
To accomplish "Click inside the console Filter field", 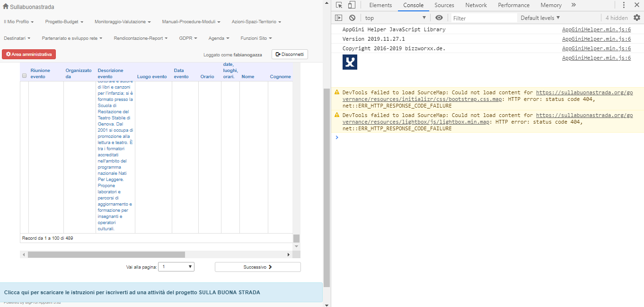I will click(483, 18).
